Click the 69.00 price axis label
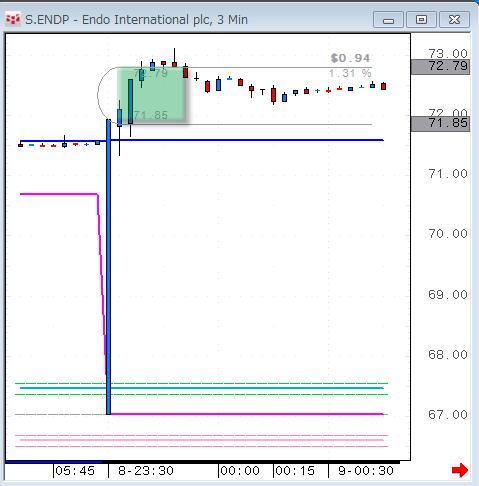 [448, 295]
